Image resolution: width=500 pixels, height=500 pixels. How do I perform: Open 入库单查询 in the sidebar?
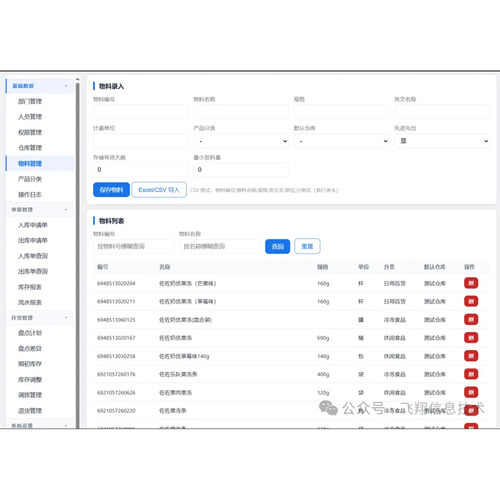pos(33,256)
